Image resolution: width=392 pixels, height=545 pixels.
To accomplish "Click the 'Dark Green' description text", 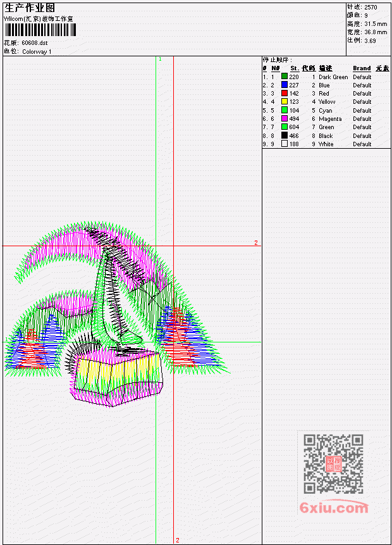I will pos(333,77).
